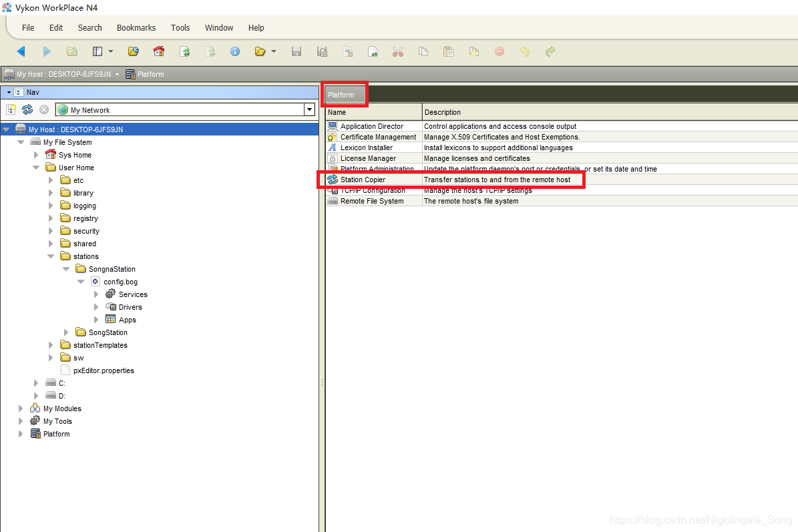The width and height of the screenshot is (798, 532).
Task: Collapse My File System node
Action: [21, 142]
